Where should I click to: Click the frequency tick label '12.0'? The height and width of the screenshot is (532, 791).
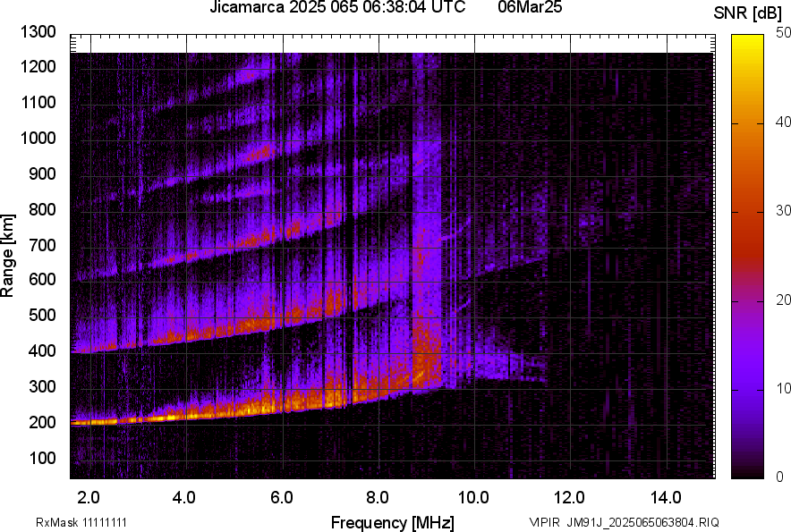(570, 498)
